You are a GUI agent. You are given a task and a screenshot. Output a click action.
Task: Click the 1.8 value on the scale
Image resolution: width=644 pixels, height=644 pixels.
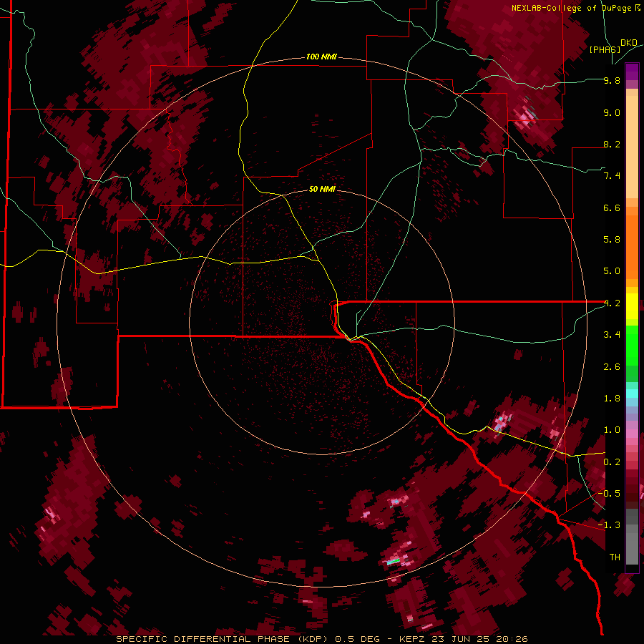(x=612, y=399)
